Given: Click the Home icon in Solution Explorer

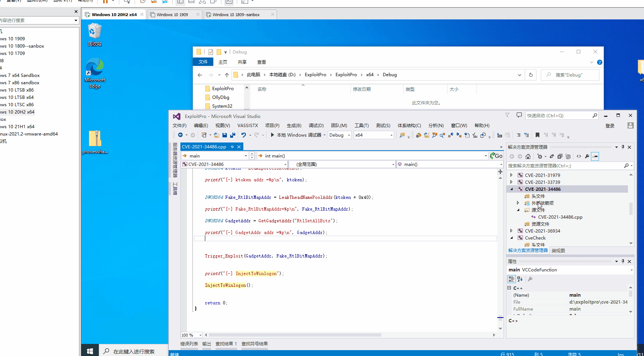Looking at the screenshot, I should pyautogui.click(x=528, y=156).
